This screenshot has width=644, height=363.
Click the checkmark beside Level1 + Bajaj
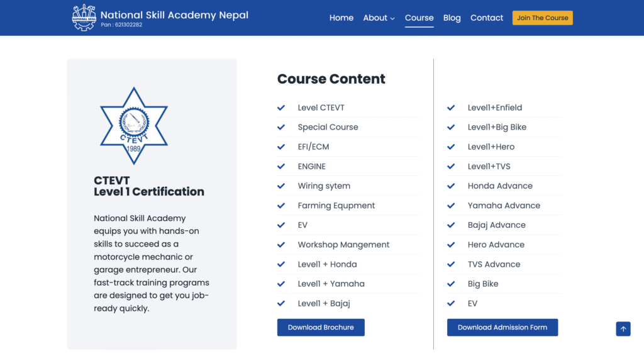281,303
